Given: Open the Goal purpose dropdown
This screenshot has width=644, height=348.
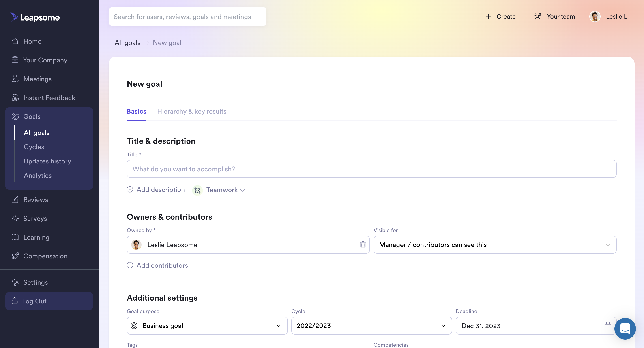Looking at the screenshot, I should point(207,326).
